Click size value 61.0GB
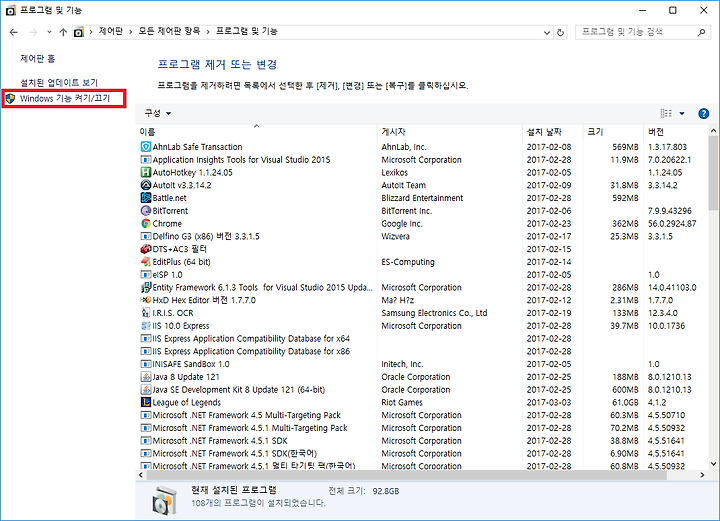The image size is (720, 521). tap(625, 402)
